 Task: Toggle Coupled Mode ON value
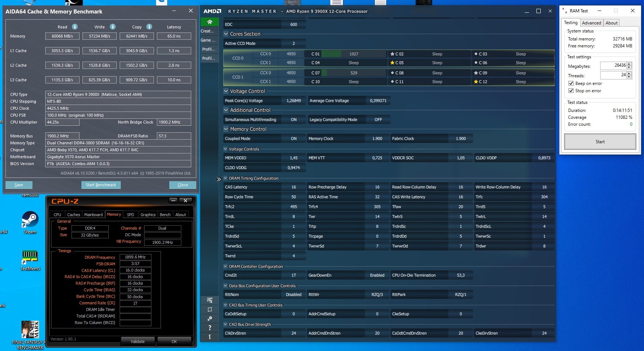pos(294,139)
